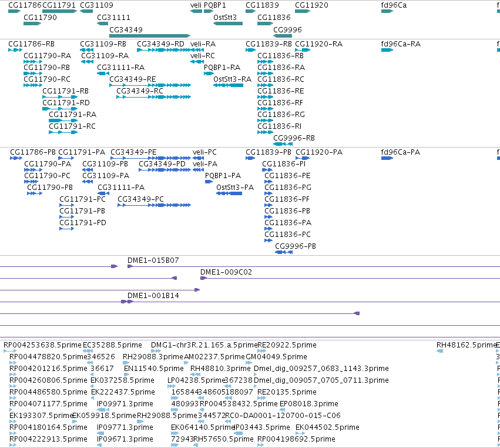Screen dimensions: 500x448
Task: Select the EP08018.3prime EST label
Action: coord(308,404)
